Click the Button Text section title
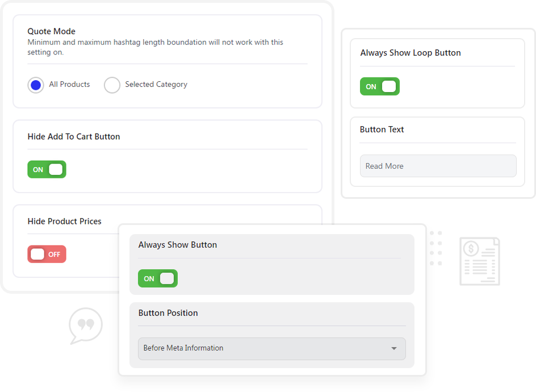Image resolution: width=536 pixels, height=392 pixels. coord(382,130)
